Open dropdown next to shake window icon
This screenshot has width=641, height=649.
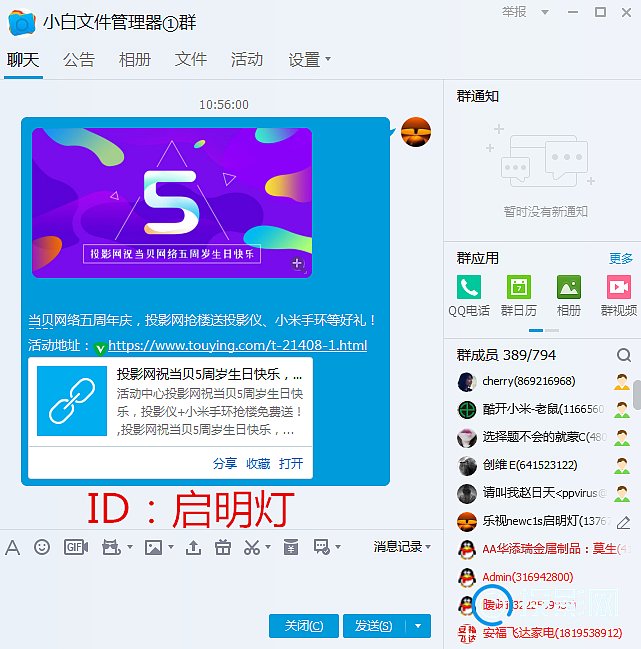[130, 547]
